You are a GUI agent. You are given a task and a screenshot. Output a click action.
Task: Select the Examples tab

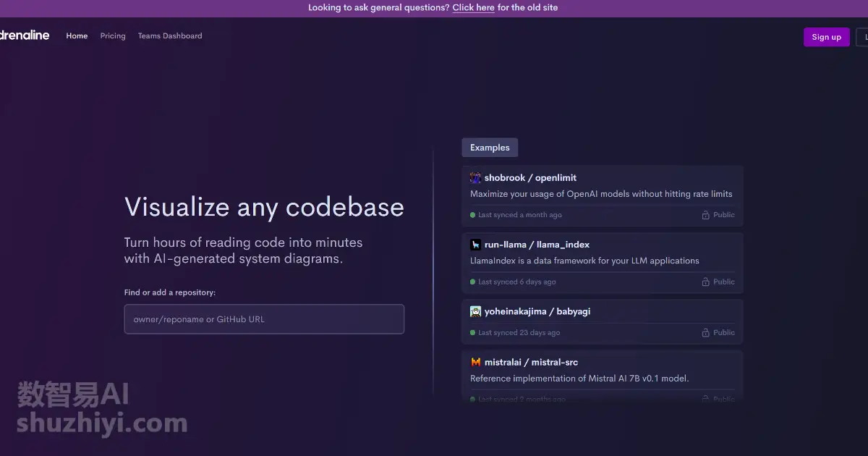(x=490, y=148)
